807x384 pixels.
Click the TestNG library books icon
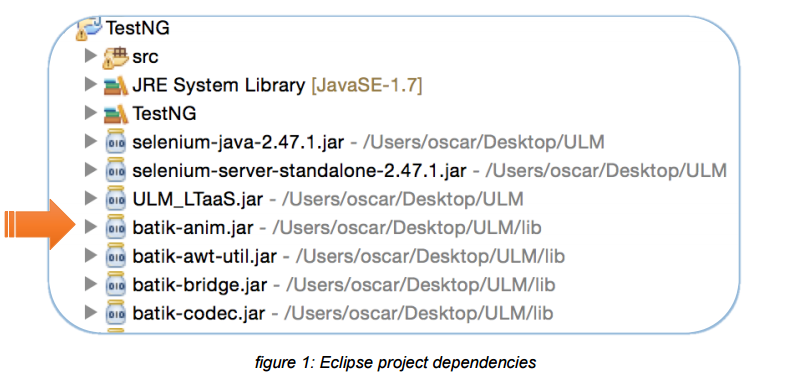pyautogui.click(x=115, y=113)
